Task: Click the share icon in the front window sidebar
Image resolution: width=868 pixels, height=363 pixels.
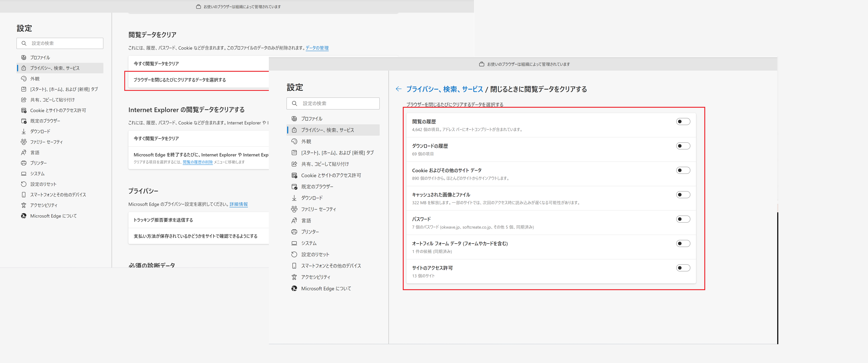Action: pos(294,164)
